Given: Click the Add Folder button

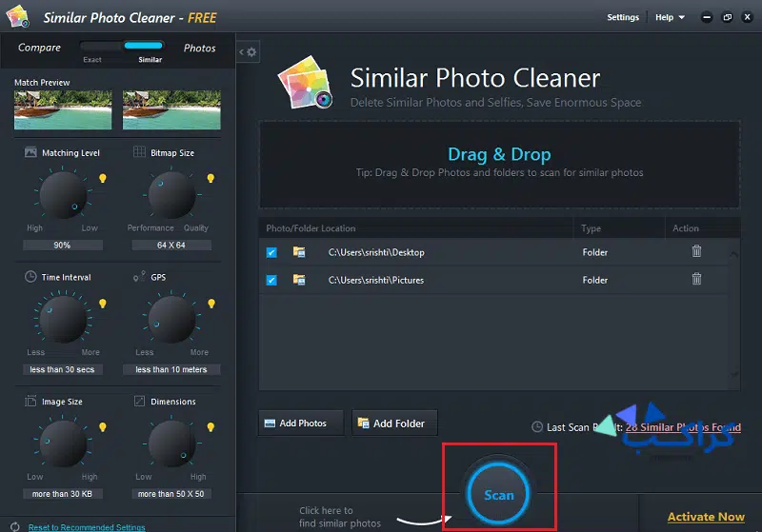Looking at the screenshot, I should pos(394,423).
